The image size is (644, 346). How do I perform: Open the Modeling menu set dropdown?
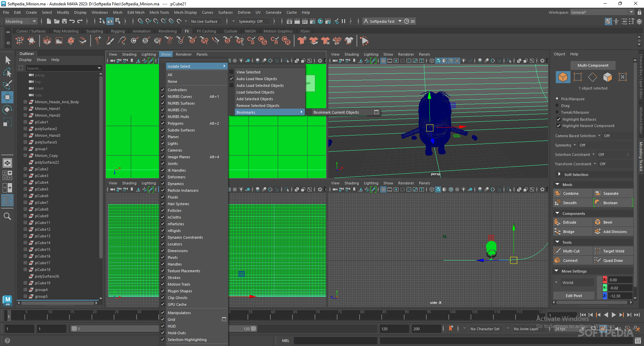point(21,21)
